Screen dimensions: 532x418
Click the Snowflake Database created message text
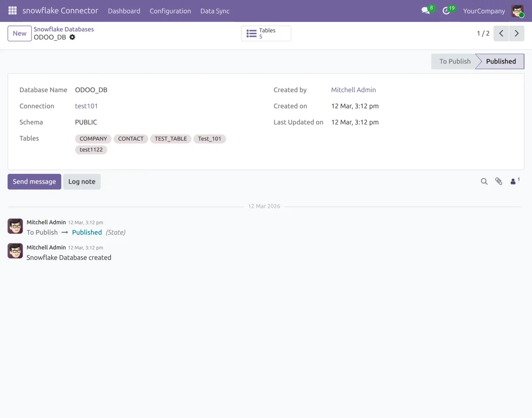point(69,257)
